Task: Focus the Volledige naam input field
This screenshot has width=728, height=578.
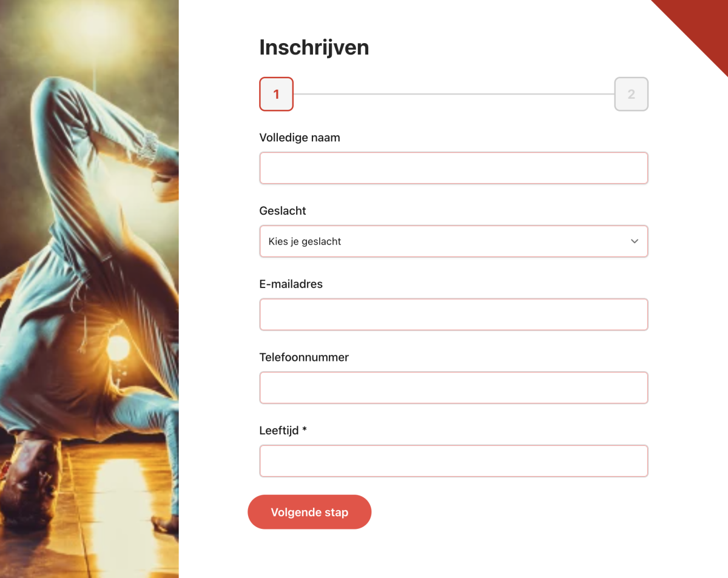Action: click(x=454, y=168)
